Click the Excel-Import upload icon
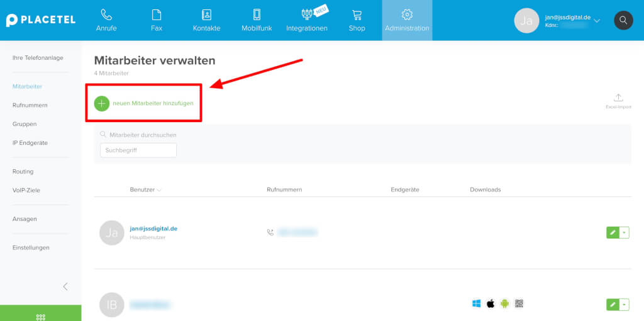 tap(618, 98)
